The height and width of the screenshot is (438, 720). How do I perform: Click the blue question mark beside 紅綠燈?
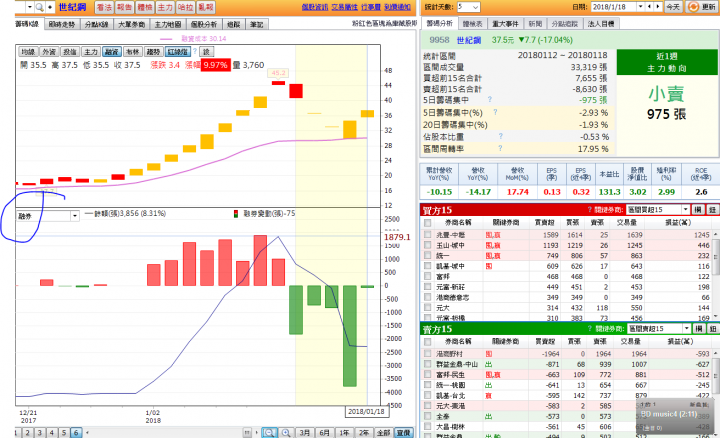[195, 51]
